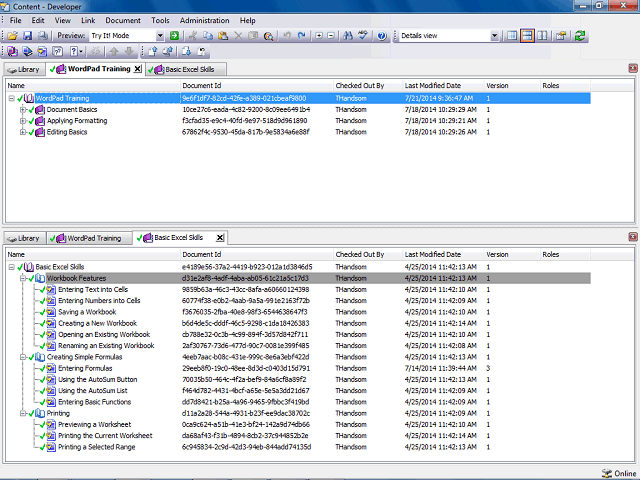The height and width of the screenshot is (480, 640).
Task: Click the Undo arrow icon
Action: (287, 36)
